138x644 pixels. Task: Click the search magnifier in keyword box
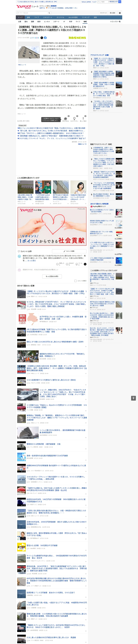(49, 13)
